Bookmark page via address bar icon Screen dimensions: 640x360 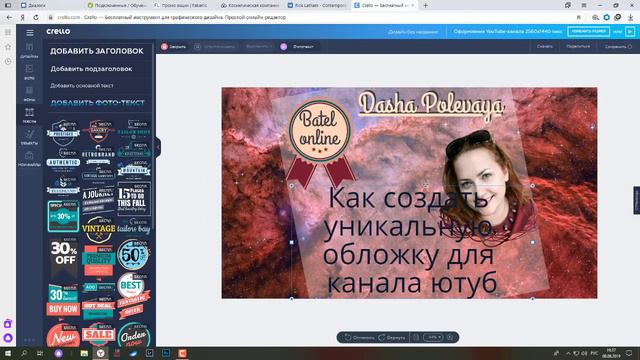[578, 18]
